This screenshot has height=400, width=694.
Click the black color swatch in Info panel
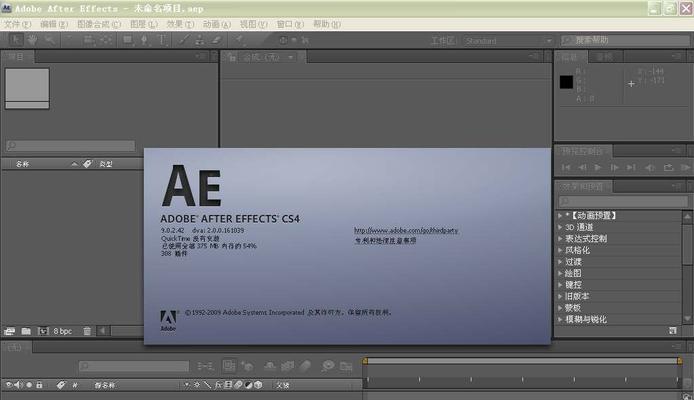pos(566,82)
